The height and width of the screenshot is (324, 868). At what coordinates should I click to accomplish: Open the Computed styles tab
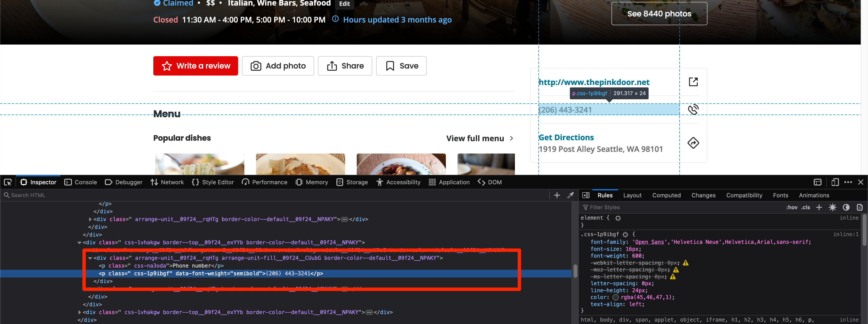click(666, 195)
